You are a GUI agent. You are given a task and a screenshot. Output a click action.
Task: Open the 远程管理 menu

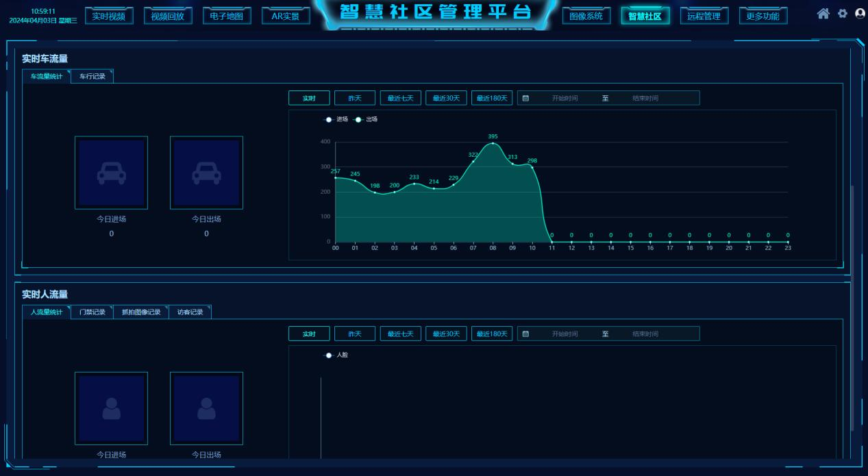(x=704, y=16)
